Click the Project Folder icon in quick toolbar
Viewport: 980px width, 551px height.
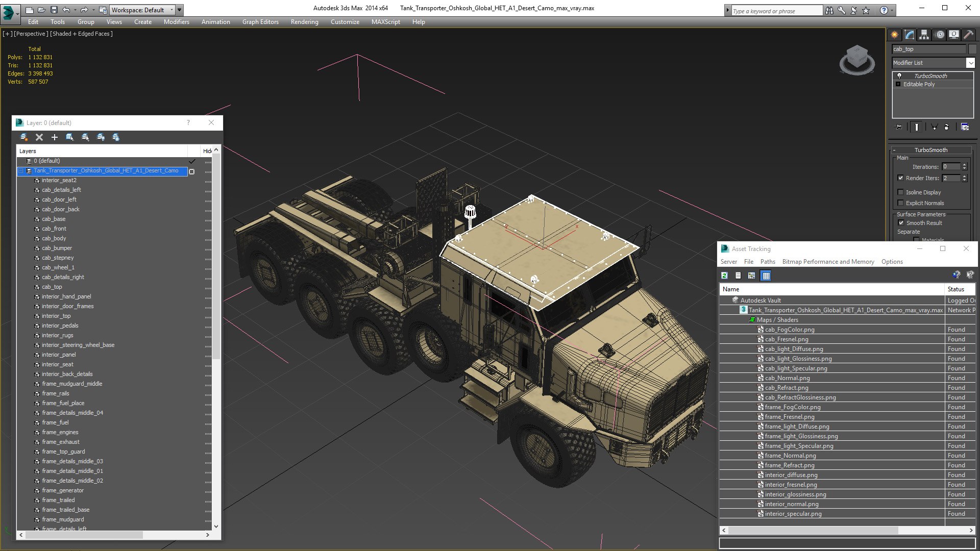(103, 10)
